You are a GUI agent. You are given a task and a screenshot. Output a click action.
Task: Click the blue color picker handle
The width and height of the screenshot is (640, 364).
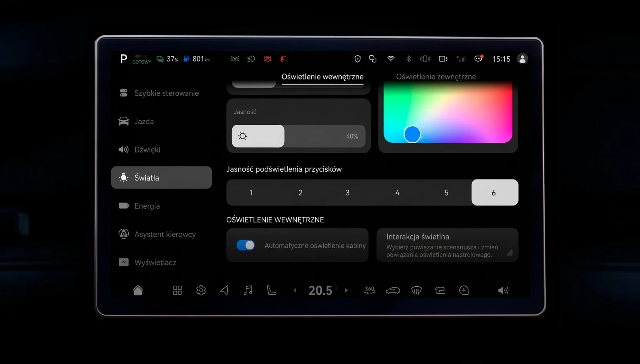point(412,134)
